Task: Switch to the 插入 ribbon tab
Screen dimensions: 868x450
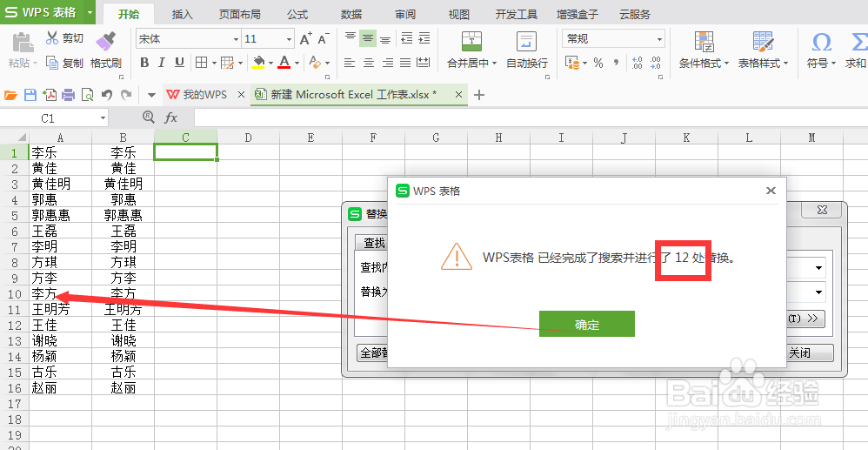Action: click(182, 15)
